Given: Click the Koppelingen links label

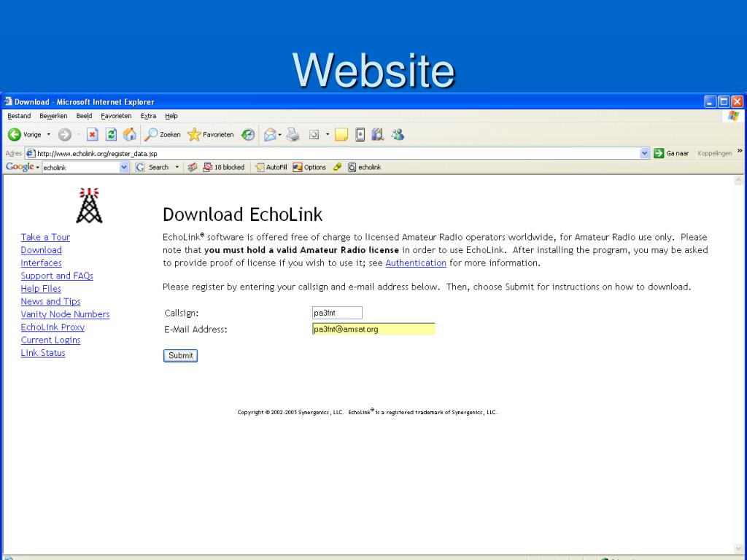Looking at the screenshot, I should 715,153.
